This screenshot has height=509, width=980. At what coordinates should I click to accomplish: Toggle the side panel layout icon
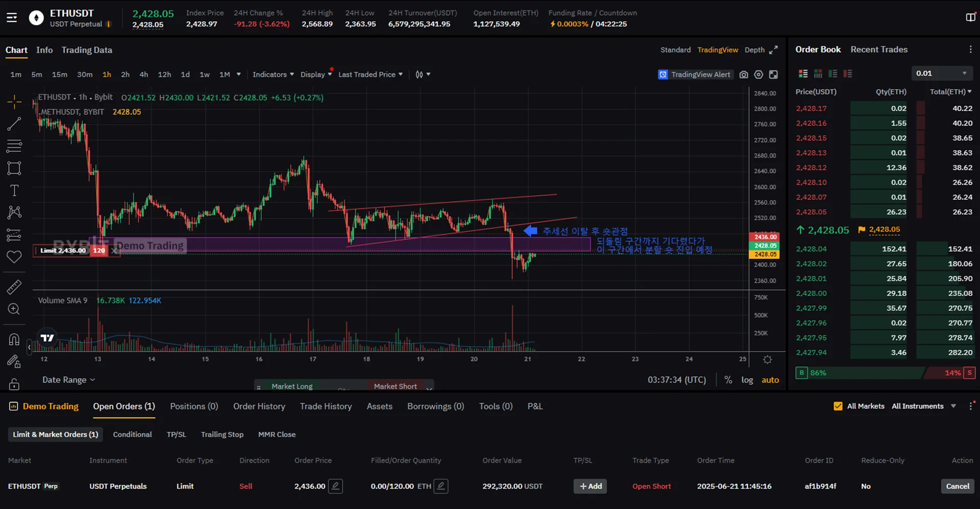(x=970, y=18)
